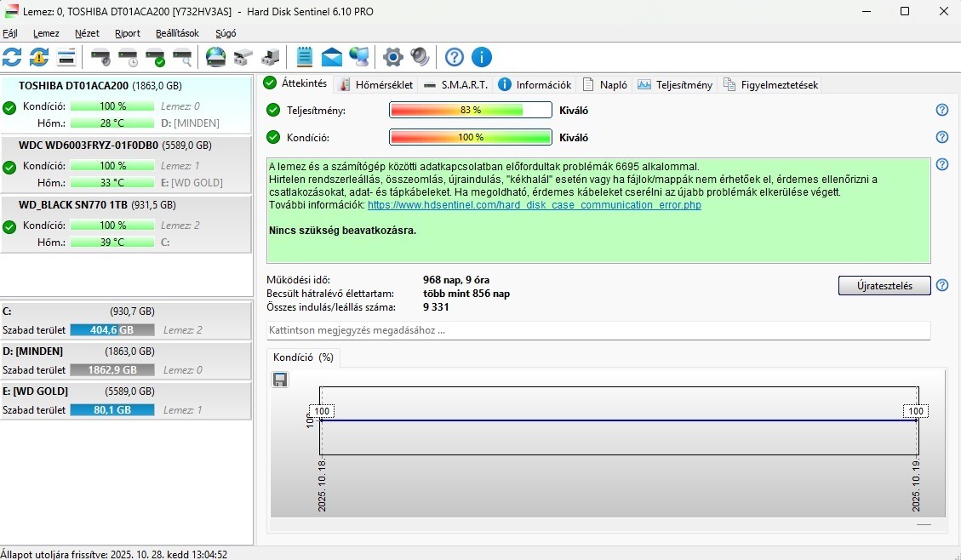Click the Kondíció 100 % bar in overview
Image resolution: width=961 pixels, height=560 pixels.
(x=471, y=137)
